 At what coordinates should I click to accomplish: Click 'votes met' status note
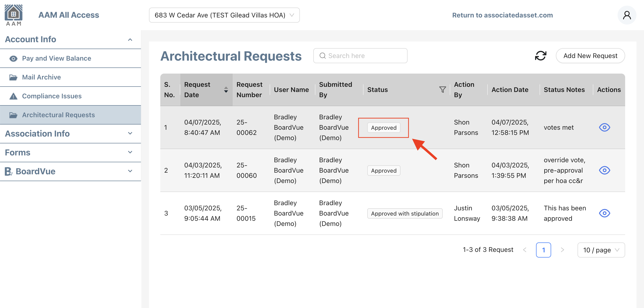click(558, 127)
